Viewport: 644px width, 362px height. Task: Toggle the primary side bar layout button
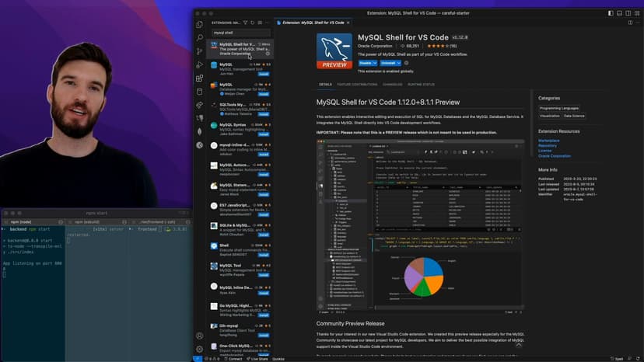(611, 13)
